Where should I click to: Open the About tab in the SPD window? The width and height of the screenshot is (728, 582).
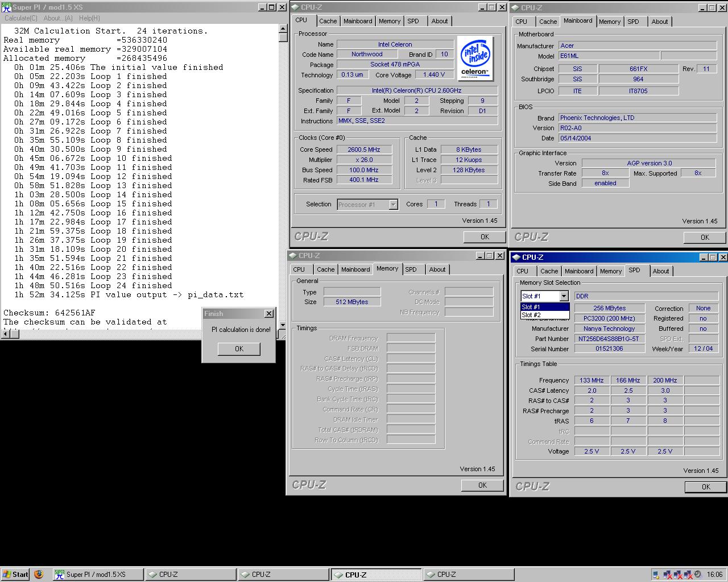[661, 271]
